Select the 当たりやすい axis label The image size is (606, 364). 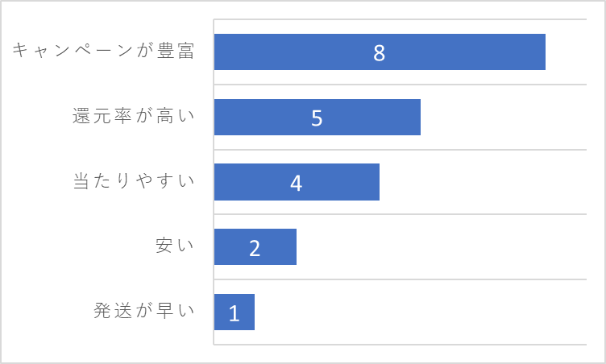click(x=133, y=181)
